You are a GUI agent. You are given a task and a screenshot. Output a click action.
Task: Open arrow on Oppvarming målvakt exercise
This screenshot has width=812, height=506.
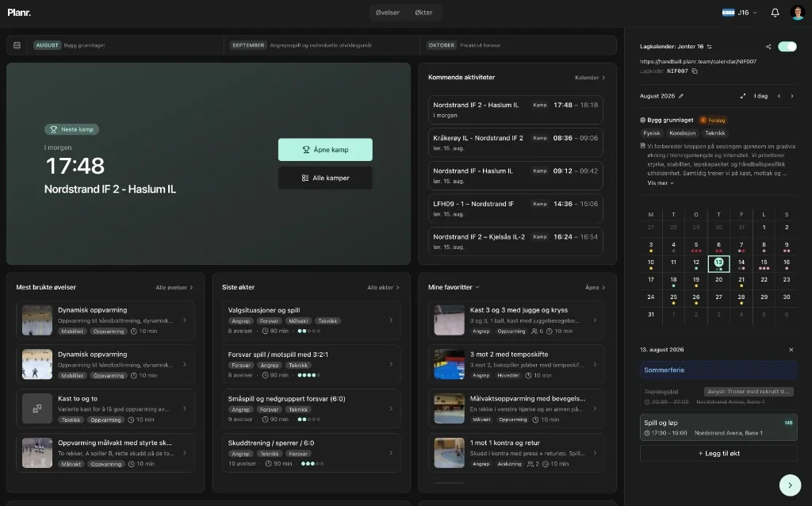click(185, 453)
